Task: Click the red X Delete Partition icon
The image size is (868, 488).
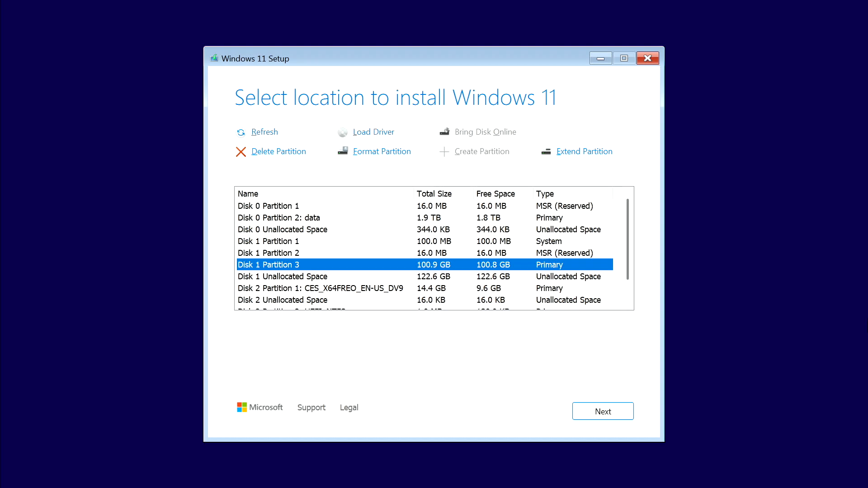Action: pyautogui.click(x=241, y=151)
